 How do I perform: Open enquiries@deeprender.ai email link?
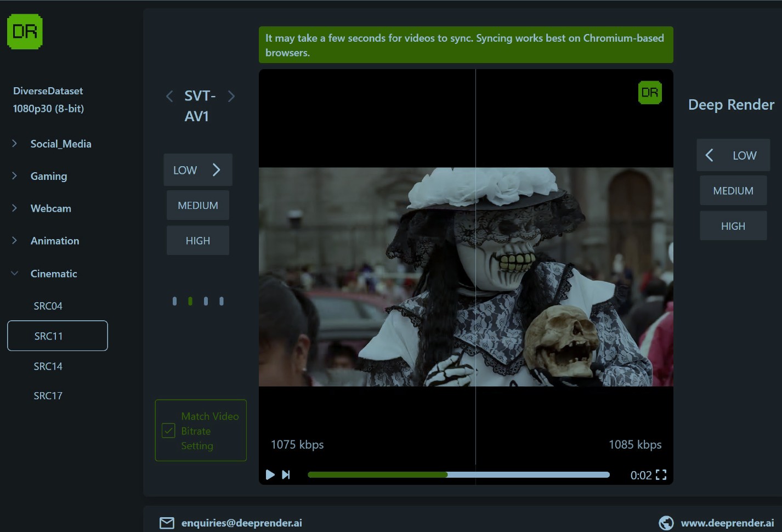[242, 523]
